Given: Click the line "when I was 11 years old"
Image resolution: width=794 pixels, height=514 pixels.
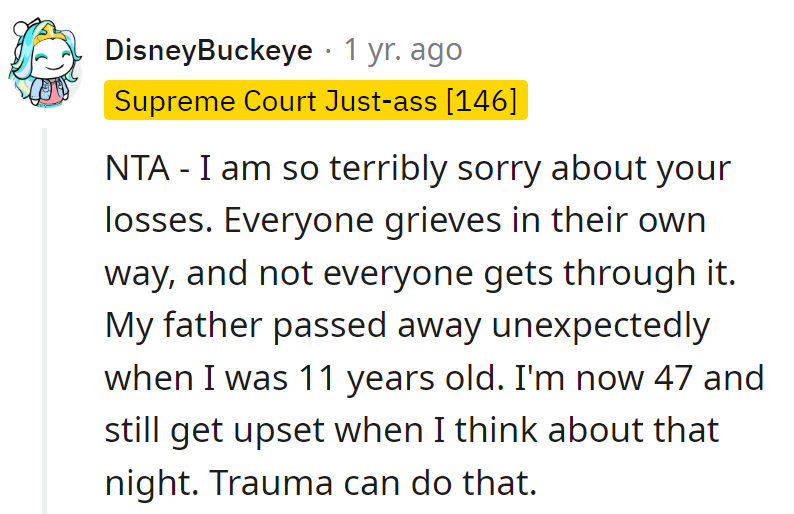Looking at the screenshot, I should [x=434, y=379].
